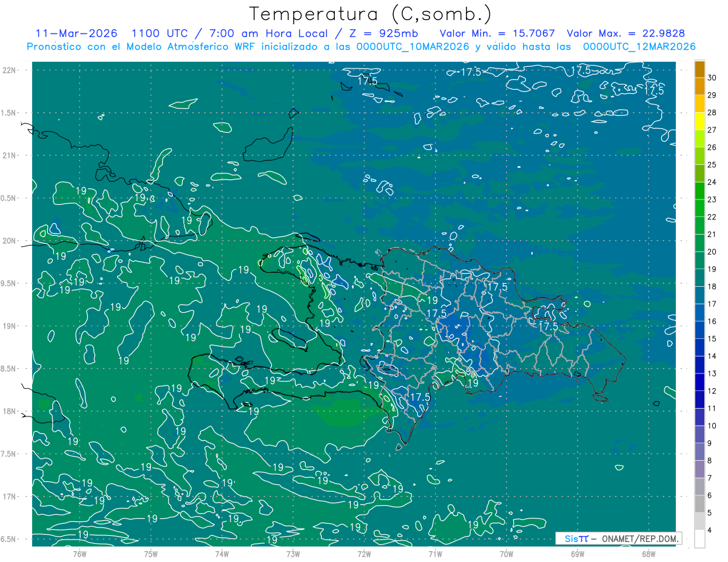Click the '76W' longitude label

pos(79,554)
